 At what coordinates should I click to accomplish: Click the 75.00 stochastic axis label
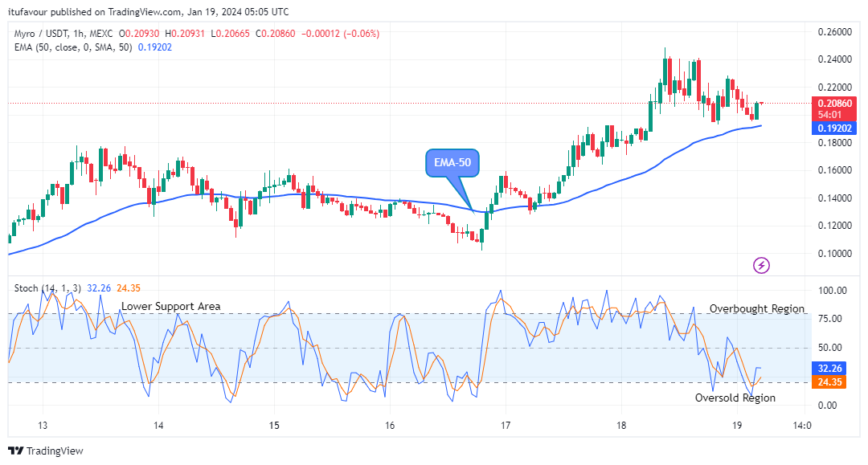click(x=829, y=319)
